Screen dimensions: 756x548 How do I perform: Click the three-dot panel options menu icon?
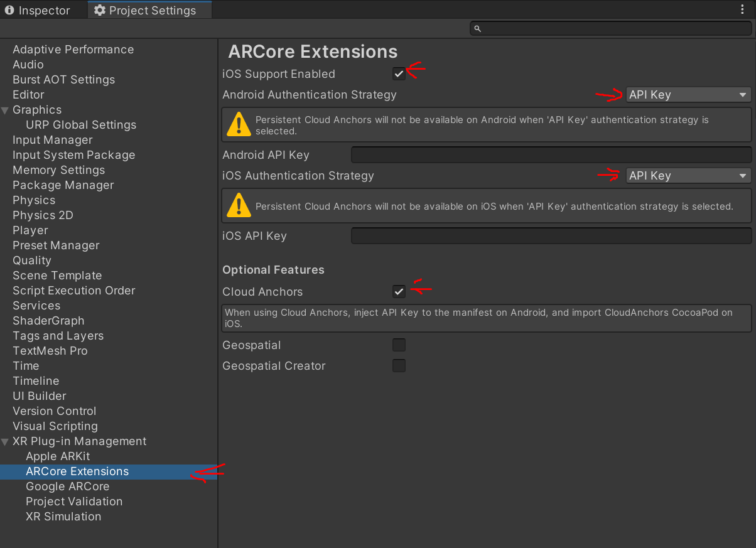[x=742, y=10]
